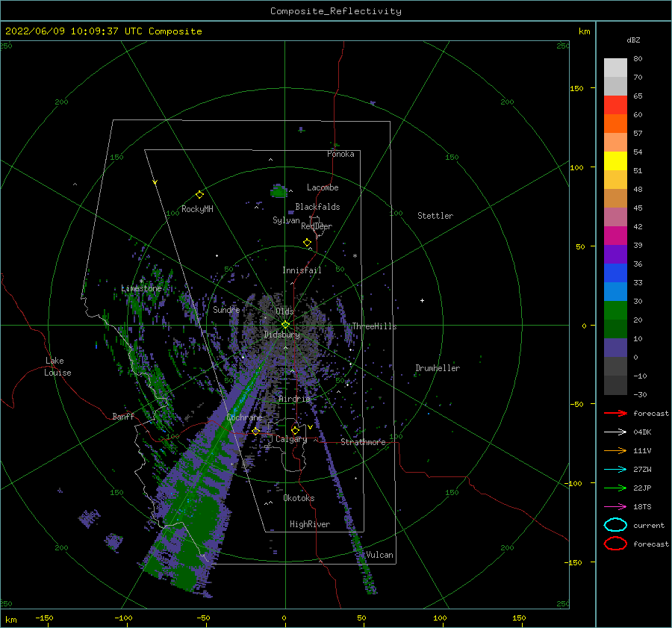Click the Didsbury city label
This screenshot has height=628, width=672.
point(282,335)
